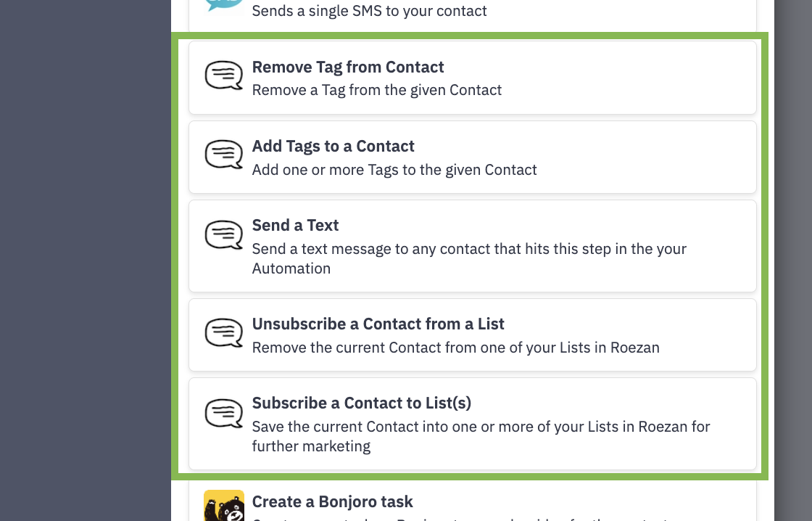Click the icon beside Unsubscribe a Contact from a List

[223, 333]
